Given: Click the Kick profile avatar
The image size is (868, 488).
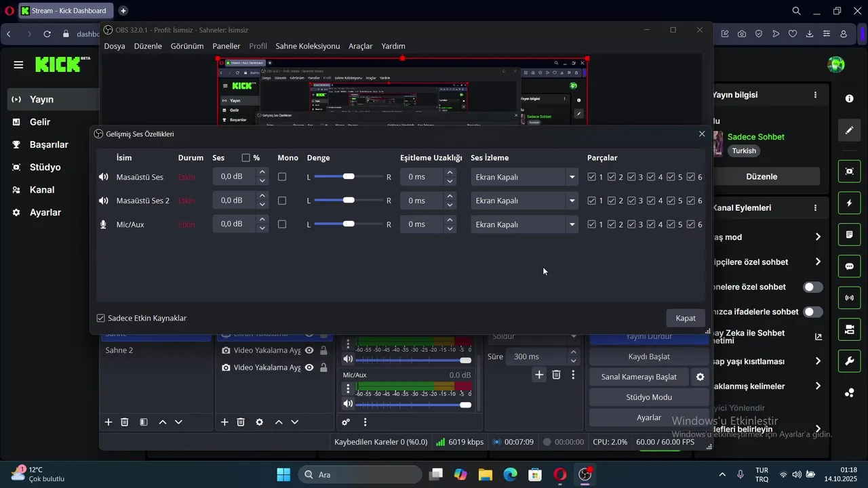Looking at the screenshot, I should point(836,65).
